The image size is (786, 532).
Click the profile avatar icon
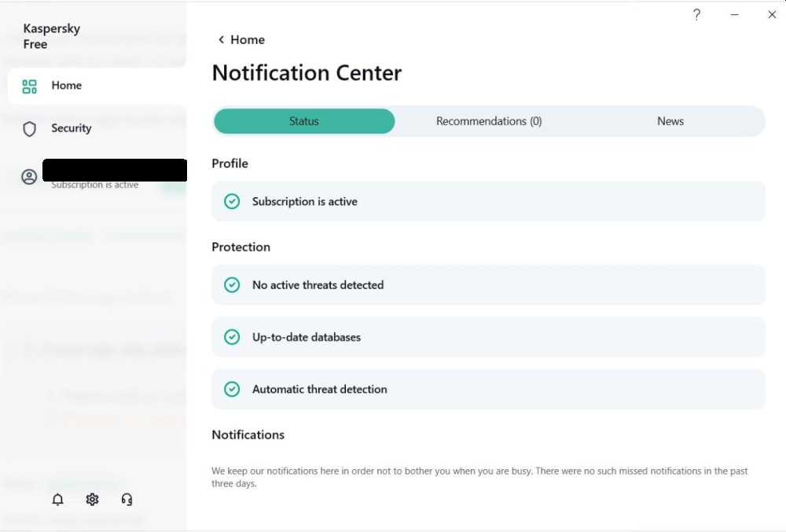pyautogui.click(x=29, y=177)
